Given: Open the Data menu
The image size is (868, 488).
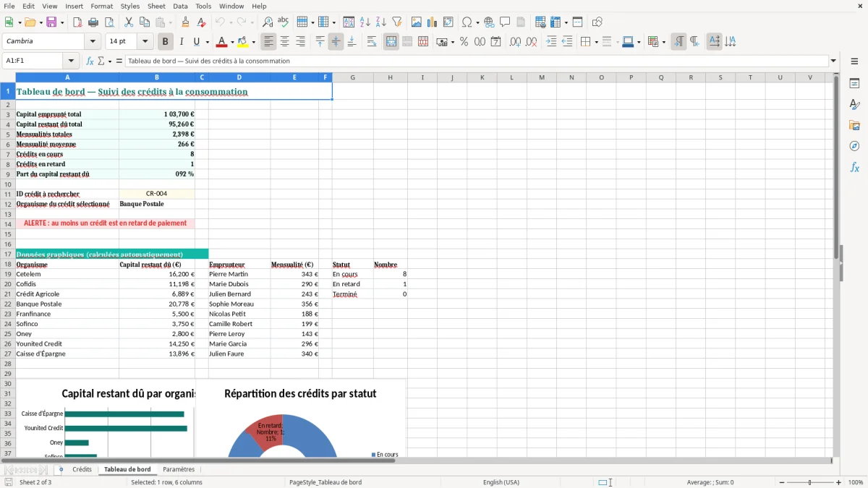Looking at the screenshot, I should [180, 6].
